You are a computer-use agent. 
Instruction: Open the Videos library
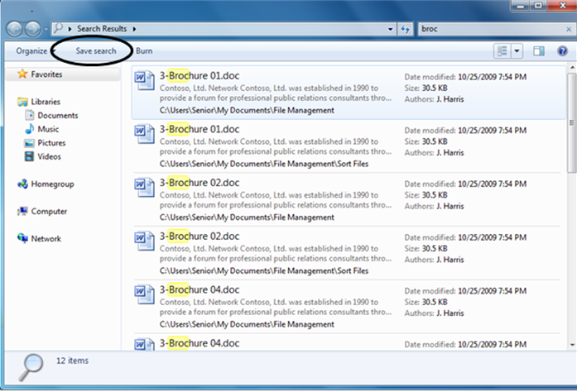(x=49, y=156)
